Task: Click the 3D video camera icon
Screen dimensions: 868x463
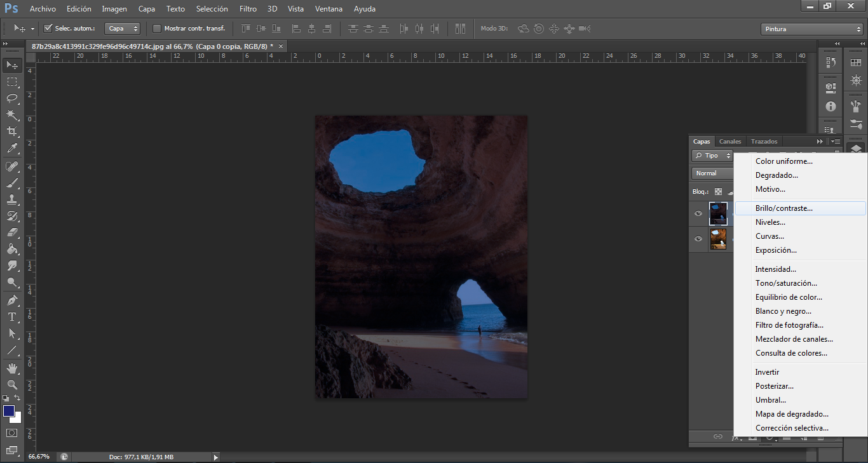Action: (x=585, y=29)
